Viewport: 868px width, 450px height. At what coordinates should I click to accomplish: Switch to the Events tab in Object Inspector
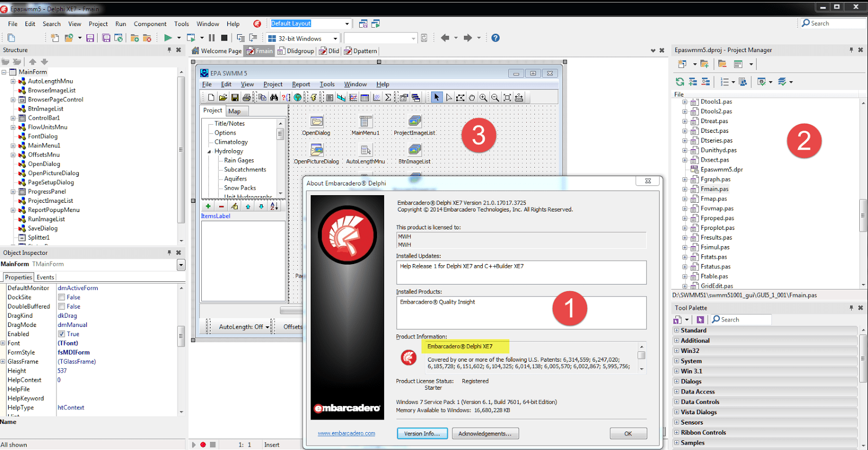tap(45, 277)
